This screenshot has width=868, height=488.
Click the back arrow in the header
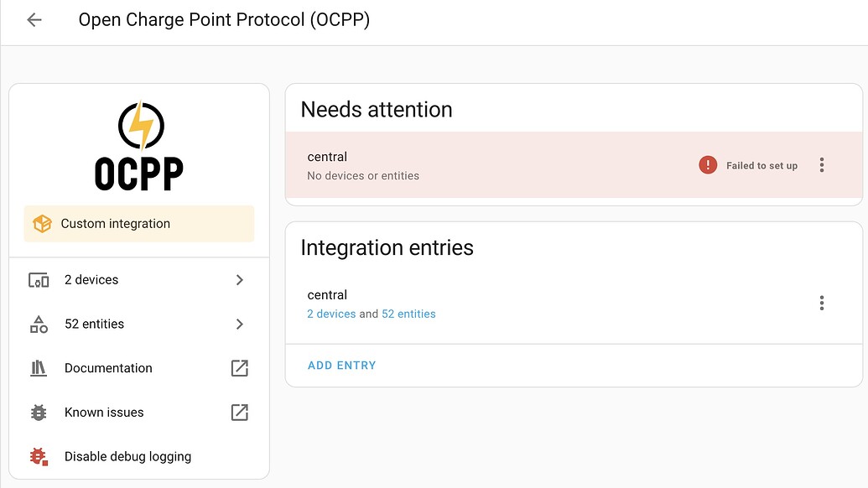[x=34, y=18]
